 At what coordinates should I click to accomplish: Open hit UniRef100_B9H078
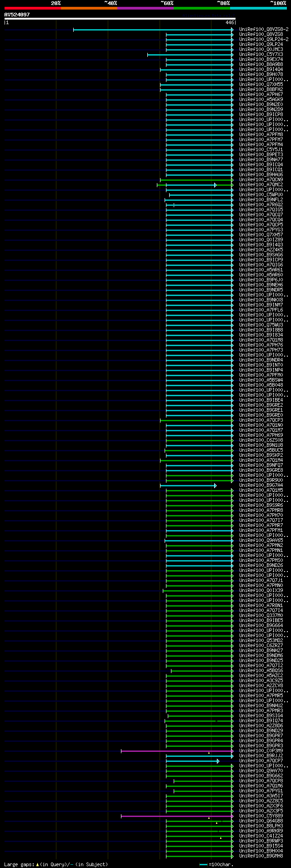pyautogui.click(x=261, y=74)
